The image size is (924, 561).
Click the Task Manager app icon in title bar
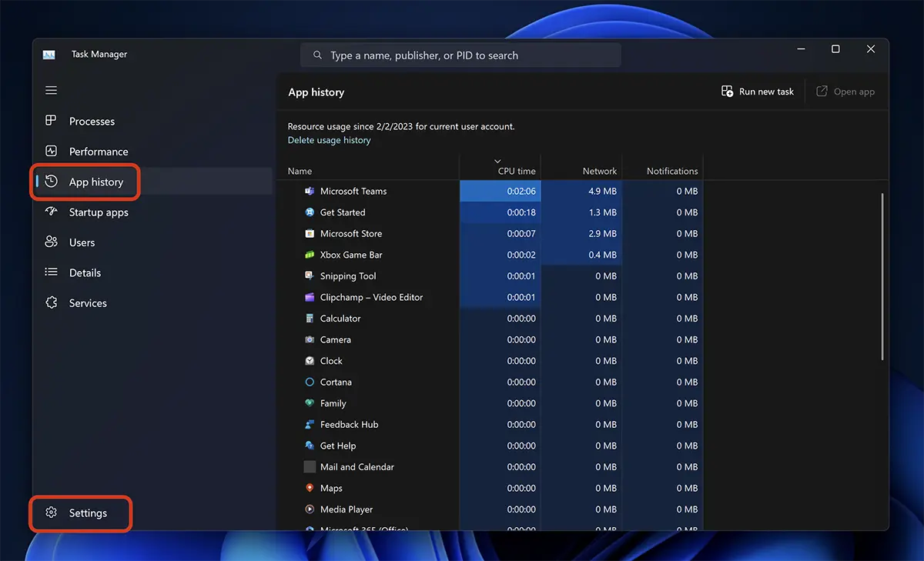pos(49,55)
